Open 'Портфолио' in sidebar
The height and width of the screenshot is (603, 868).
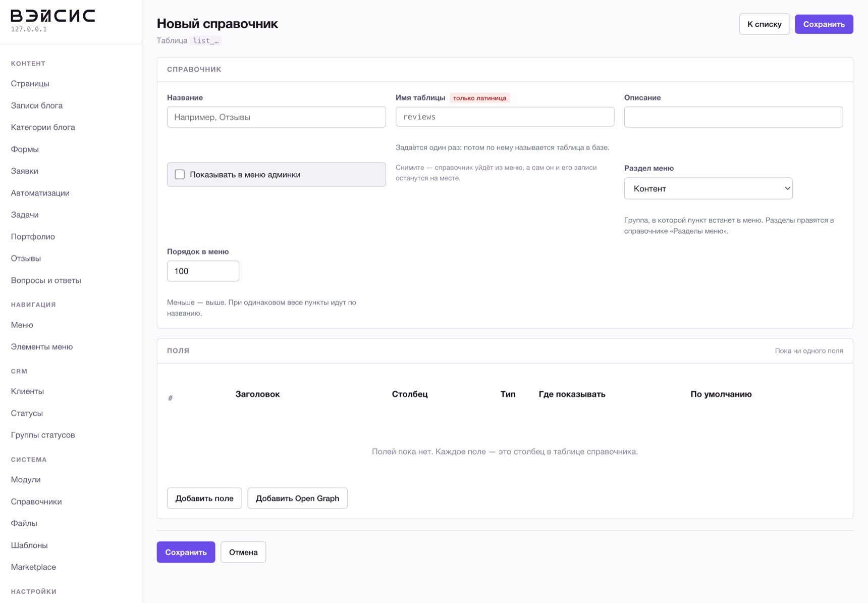click(33, 236)
